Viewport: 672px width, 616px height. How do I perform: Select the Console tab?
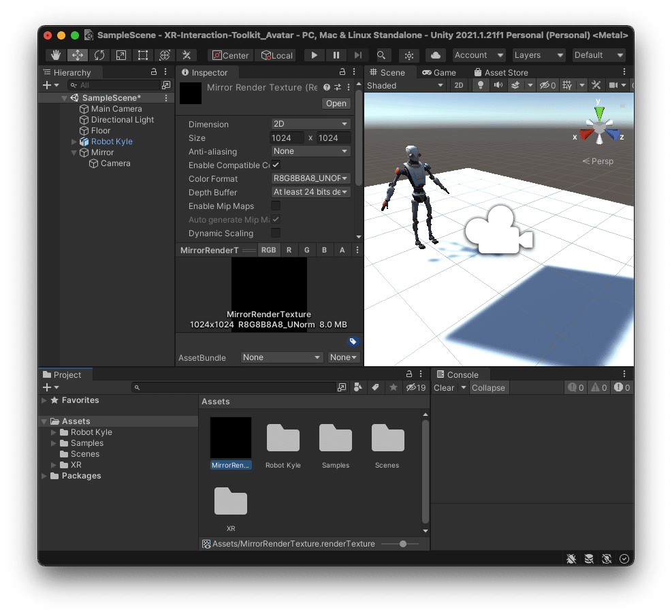(x=458, y=374)
